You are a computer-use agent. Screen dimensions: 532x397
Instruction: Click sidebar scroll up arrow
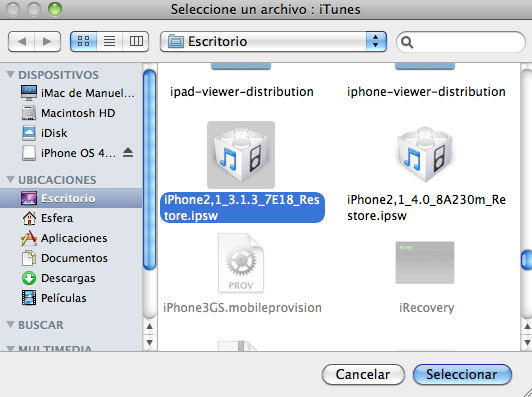point(150,327)
